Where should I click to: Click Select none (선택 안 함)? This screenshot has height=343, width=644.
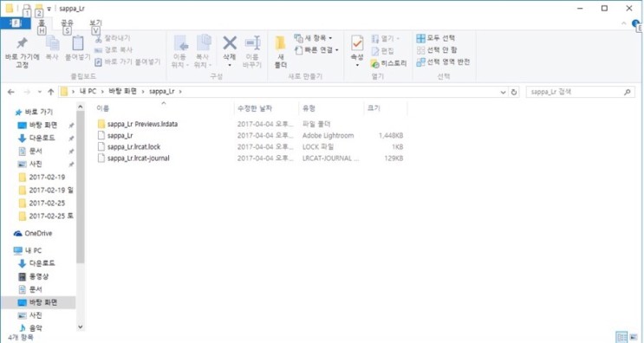tap(437, 50)
